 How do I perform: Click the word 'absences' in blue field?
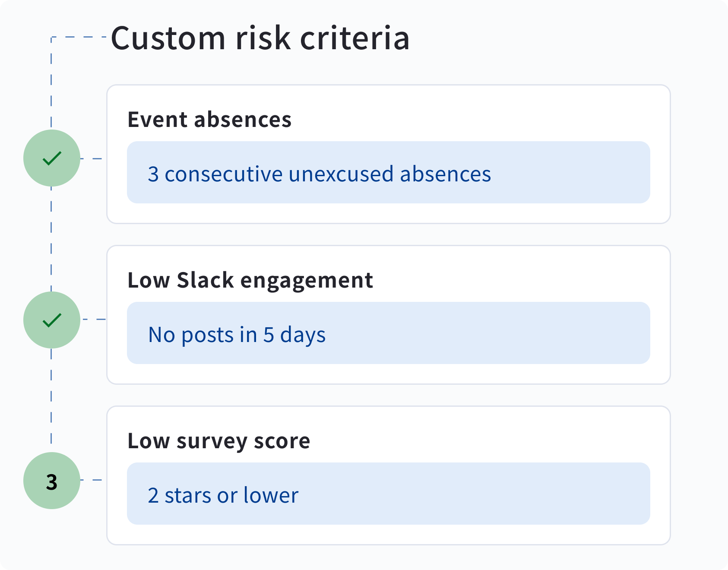(x=445, y=174)
